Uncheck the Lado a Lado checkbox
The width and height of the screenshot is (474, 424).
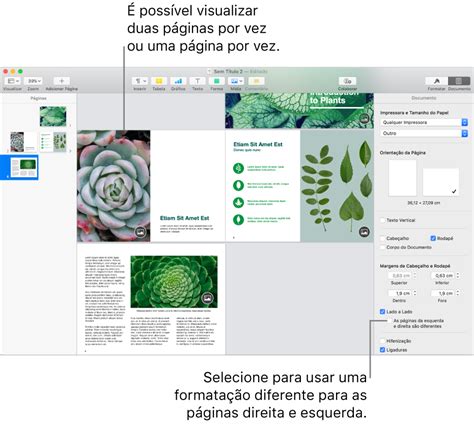tap(383, 312)
